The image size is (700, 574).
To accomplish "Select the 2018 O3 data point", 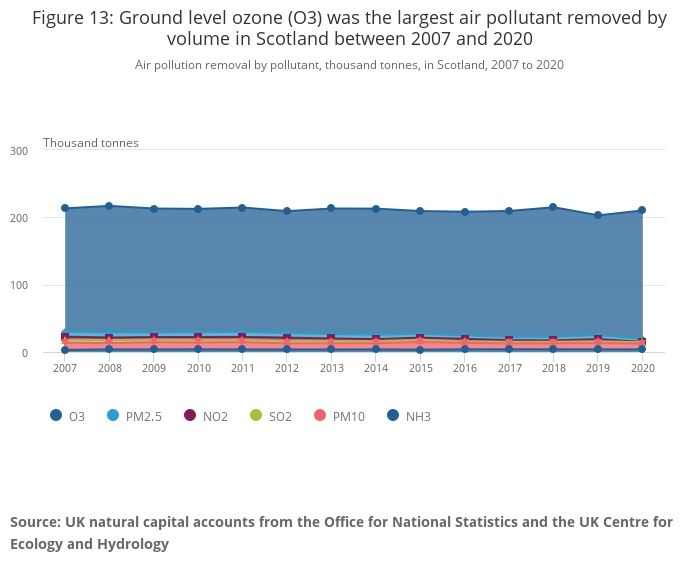I will tap(553, 207).
